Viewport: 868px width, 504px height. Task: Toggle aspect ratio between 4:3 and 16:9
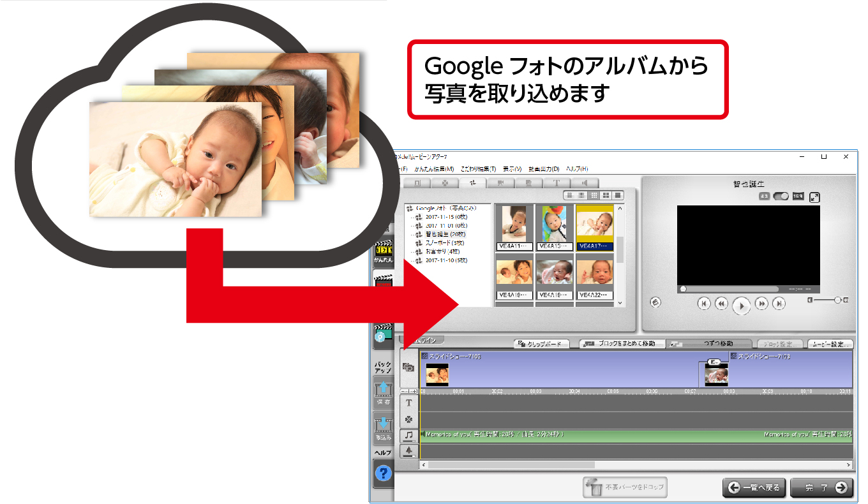point(781,196)
